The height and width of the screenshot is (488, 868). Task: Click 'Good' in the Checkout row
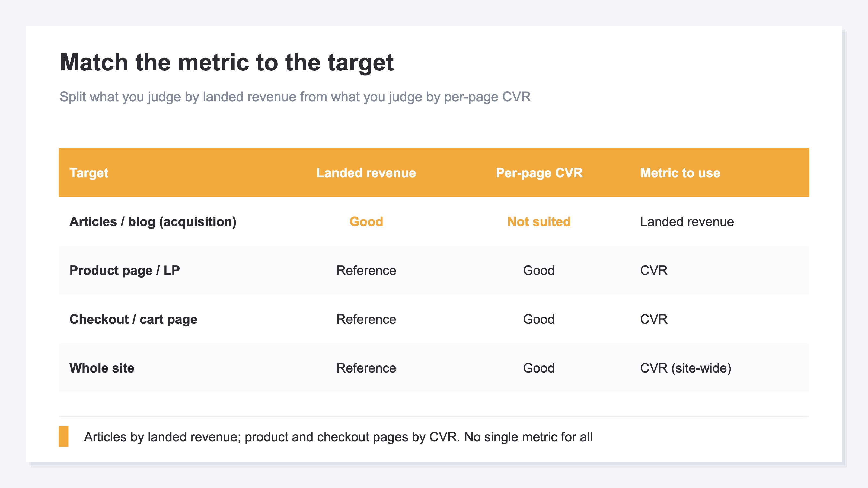(539, 319)
